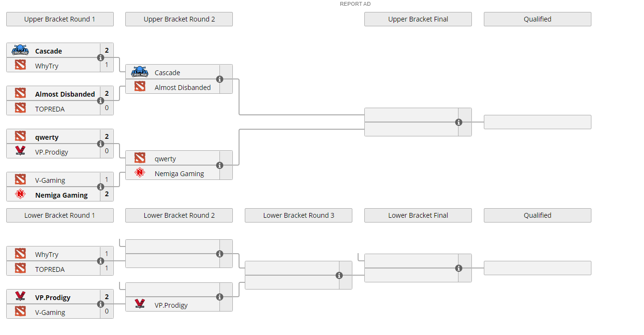The image size is (644, 335).
Task: Open info popup for Cascade vs Almost Disbanded
Action: click(219, 79)
